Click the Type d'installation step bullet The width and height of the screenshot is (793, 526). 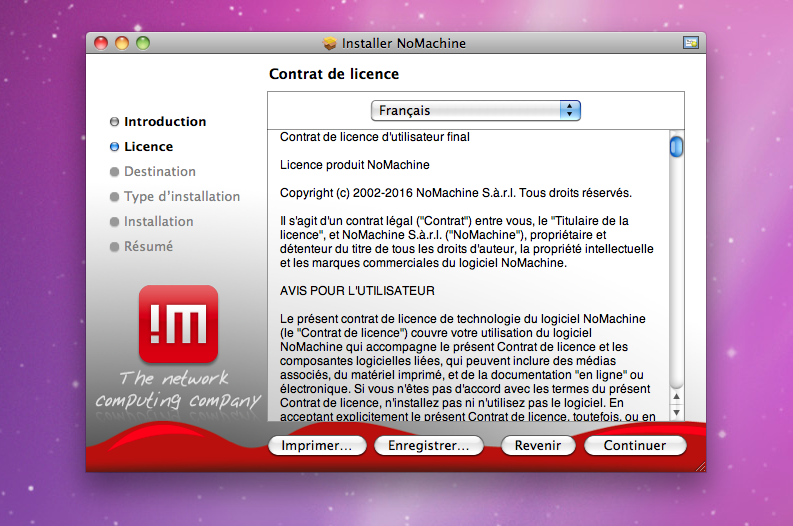coord(114,197)
